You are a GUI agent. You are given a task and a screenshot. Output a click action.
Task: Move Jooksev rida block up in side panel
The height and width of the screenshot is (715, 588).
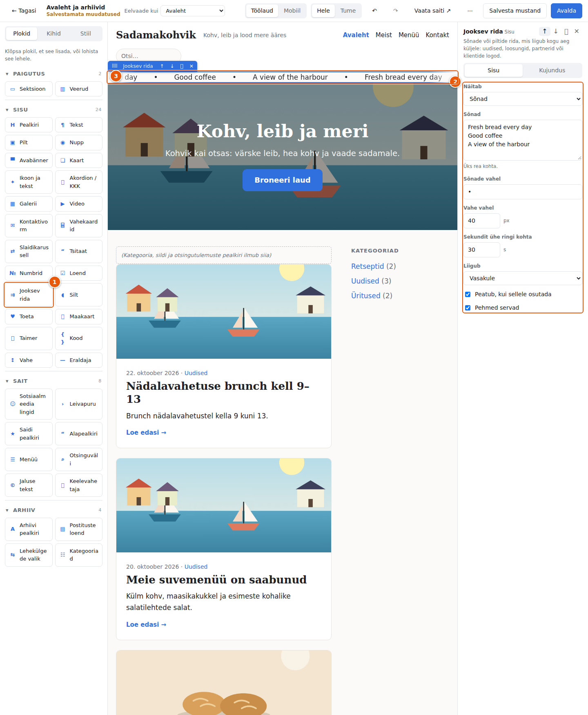pos(544,31)
